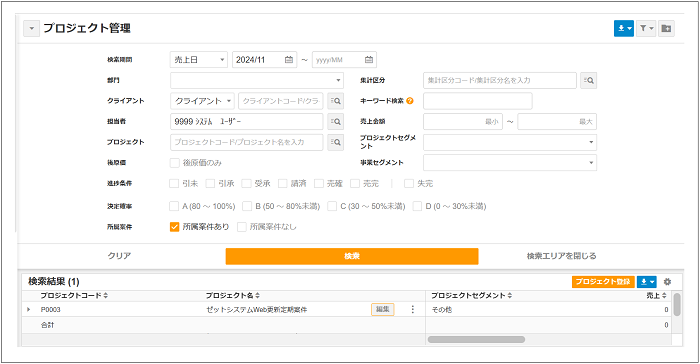Click the blue download button in the search results header
The width and height of the screenshot is (700, 364).
646,282
